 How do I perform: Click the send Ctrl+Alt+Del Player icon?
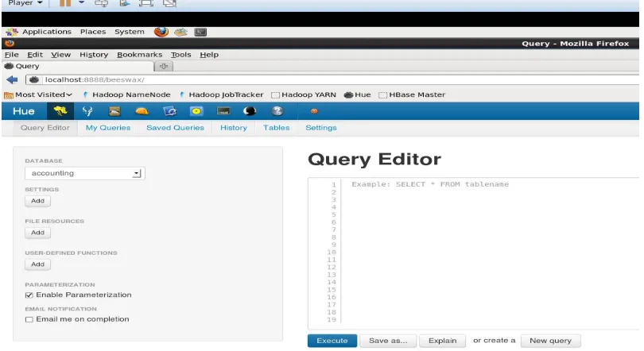[x=101, y=3]
